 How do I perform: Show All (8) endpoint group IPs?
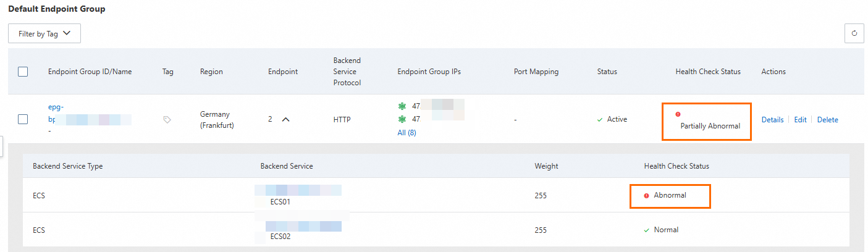click(407, 133)
